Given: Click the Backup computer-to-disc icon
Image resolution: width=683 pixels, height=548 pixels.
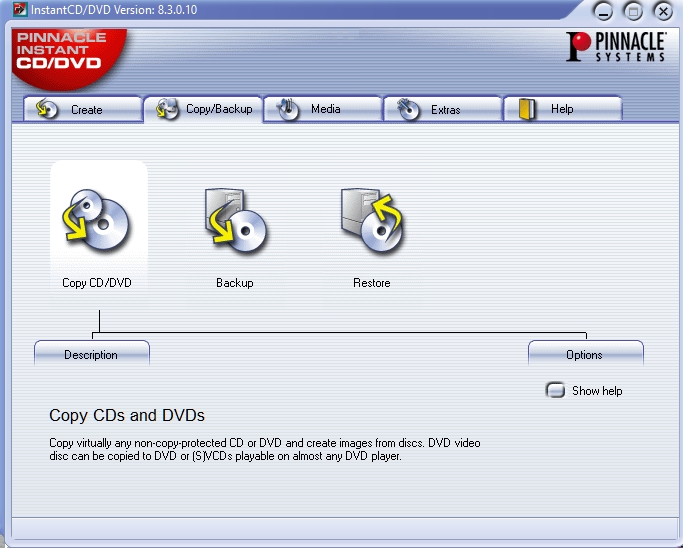Looking at the screenshot, I should click(235, 220).
